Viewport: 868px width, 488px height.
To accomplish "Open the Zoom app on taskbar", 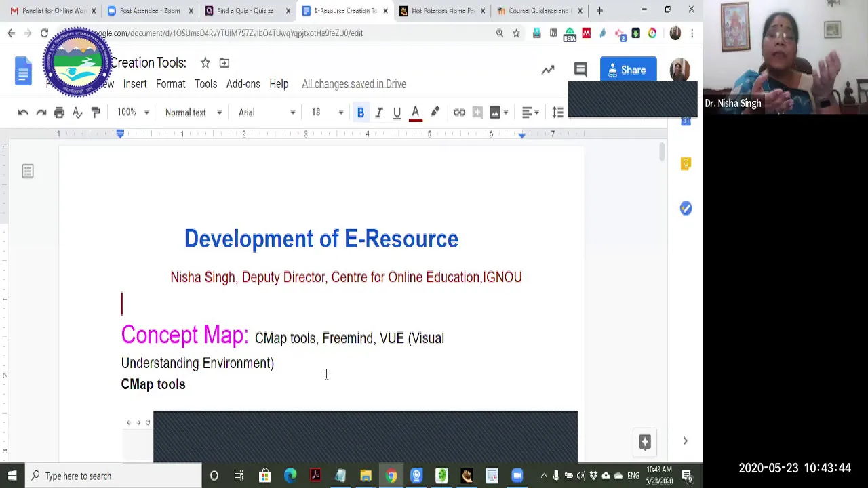I will pyautogui.click(x=517, y=476).
